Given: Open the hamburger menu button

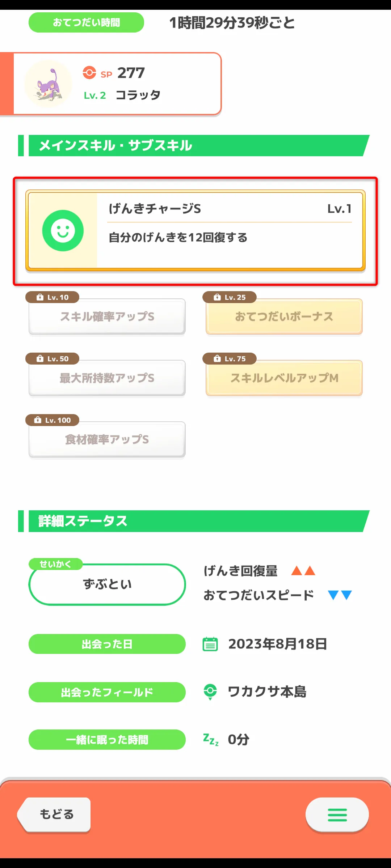Looking at the screenshot, I should tap(337, 815).
